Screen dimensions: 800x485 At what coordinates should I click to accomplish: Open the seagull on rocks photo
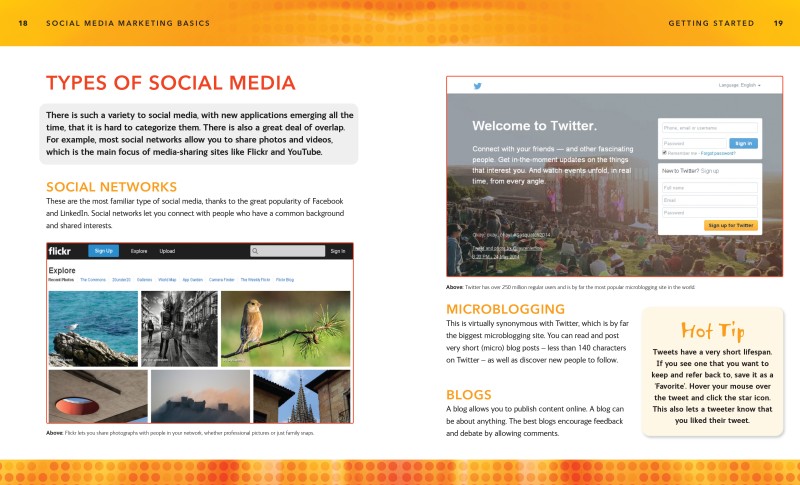point(93,328)
